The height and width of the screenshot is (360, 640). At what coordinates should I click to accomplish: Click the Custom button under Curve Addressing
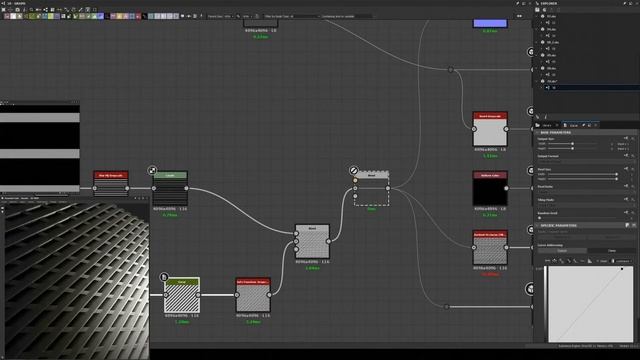click(x=562, y=251)
